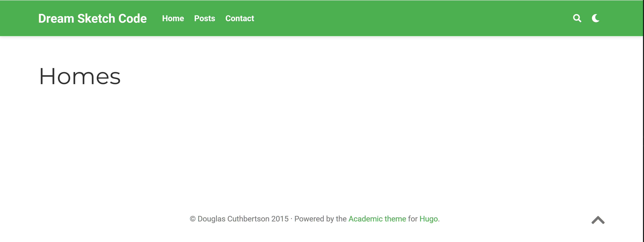
Task: Launch search from the navbar magnifying glass
Action: (577, 18)
